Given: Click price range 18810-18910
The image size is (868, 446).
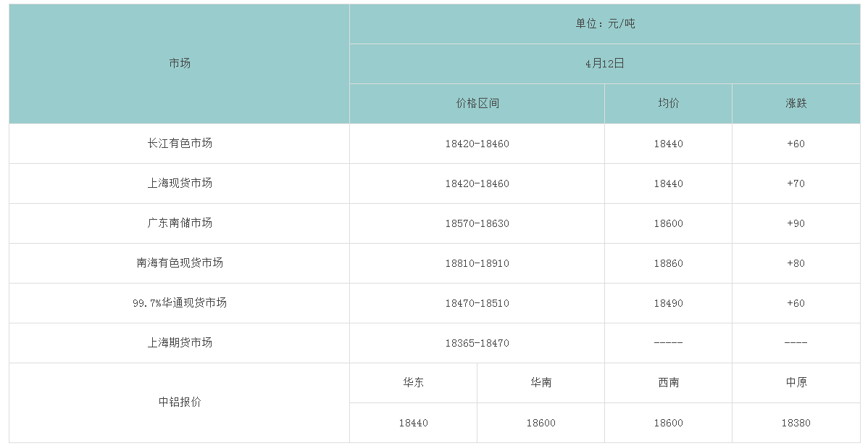Looking at the screenshot, I should [477, 263].
